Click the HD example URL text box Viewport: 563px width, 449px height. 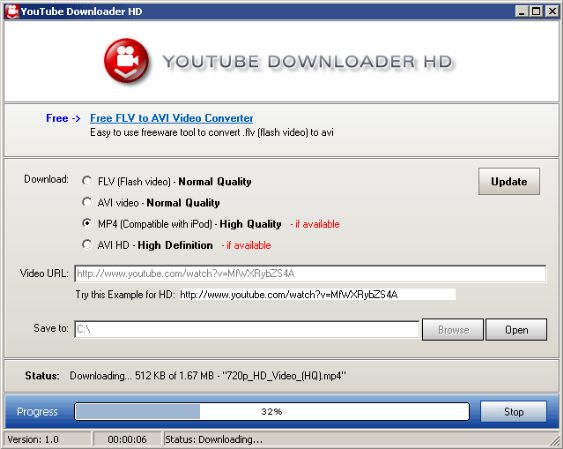(x=317, y=295)
